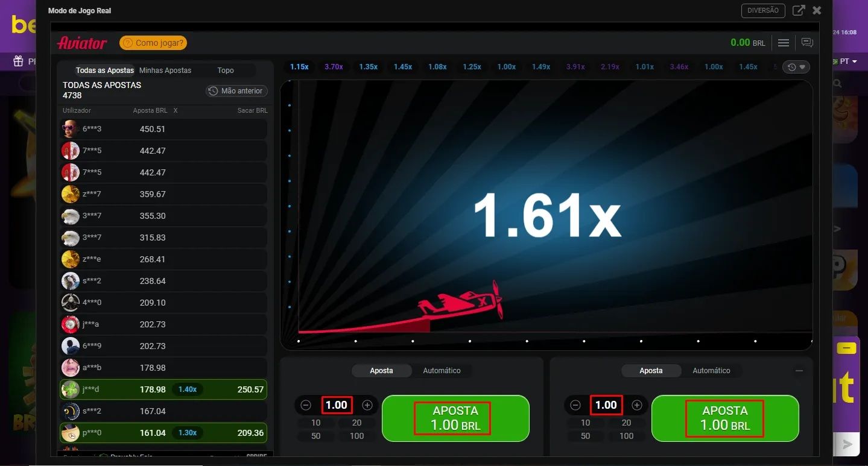This screenshot has height=466, width=868.
Task: Click bet value 450.51 of 6***3
Action: [x=153, y=129]
